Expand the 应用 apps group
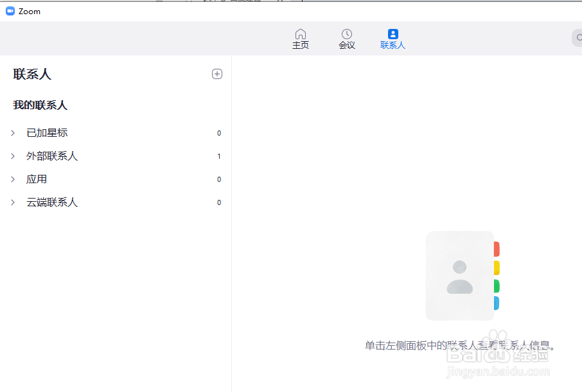Image resolution: width=582 pixels, height=392 pixels. tap(13, 179)
